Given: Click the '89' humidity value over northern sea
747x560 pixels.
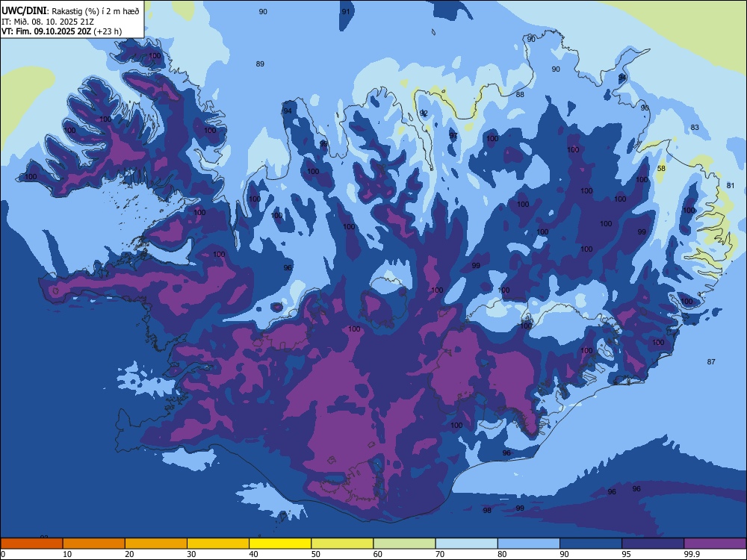Looking at the screenshot, I should [260, 63].
